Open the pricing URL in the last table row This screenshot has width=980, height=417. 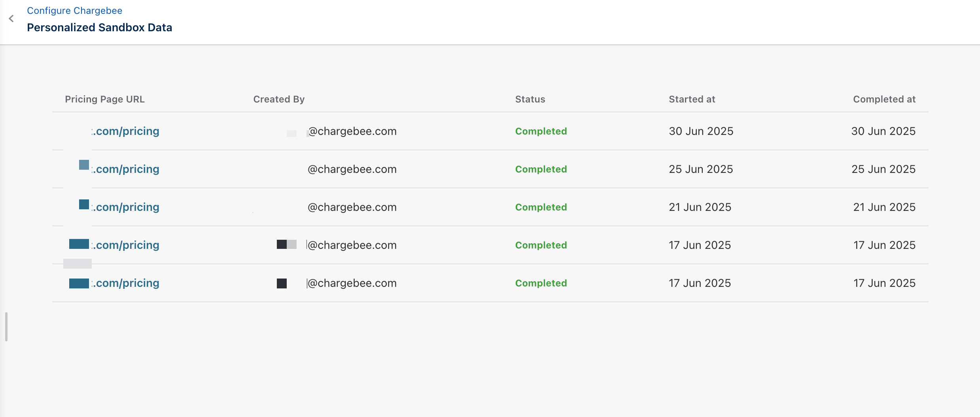pos(126,283)
